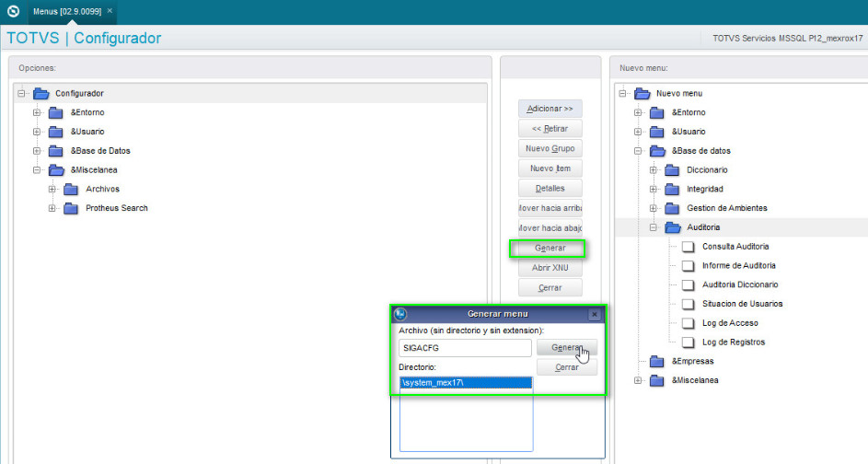Image resolution: width=868 pixels, height=464 pixels.
Task: Collapse the Auditoria node
Action: pyautogui.click(x=654, y=227)
